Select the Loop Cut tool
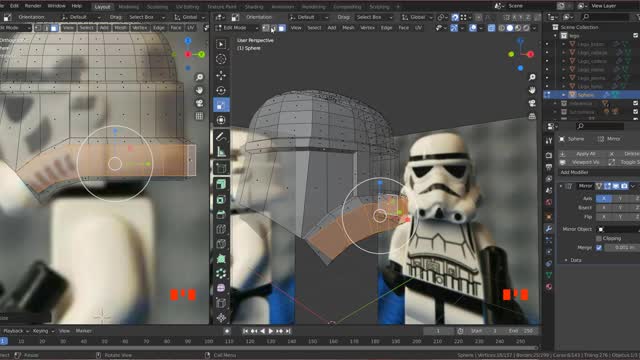Image resolution: width=640 pixels, height=360 pixels. pos(221,229)
